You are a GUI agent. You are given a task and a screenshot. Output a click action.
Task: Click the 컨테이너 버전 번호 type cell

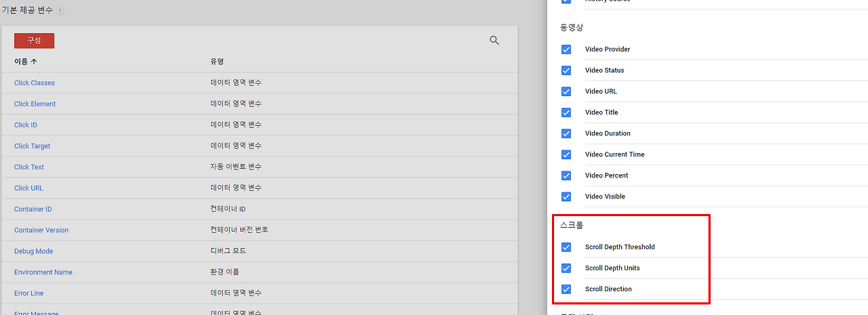pyautogui.click(x=239, y=230)
